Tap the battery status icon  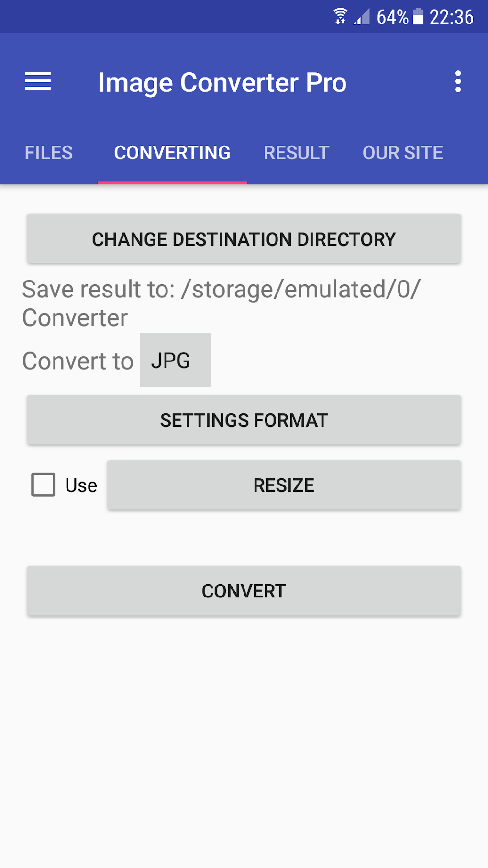(x=418, y=17)
